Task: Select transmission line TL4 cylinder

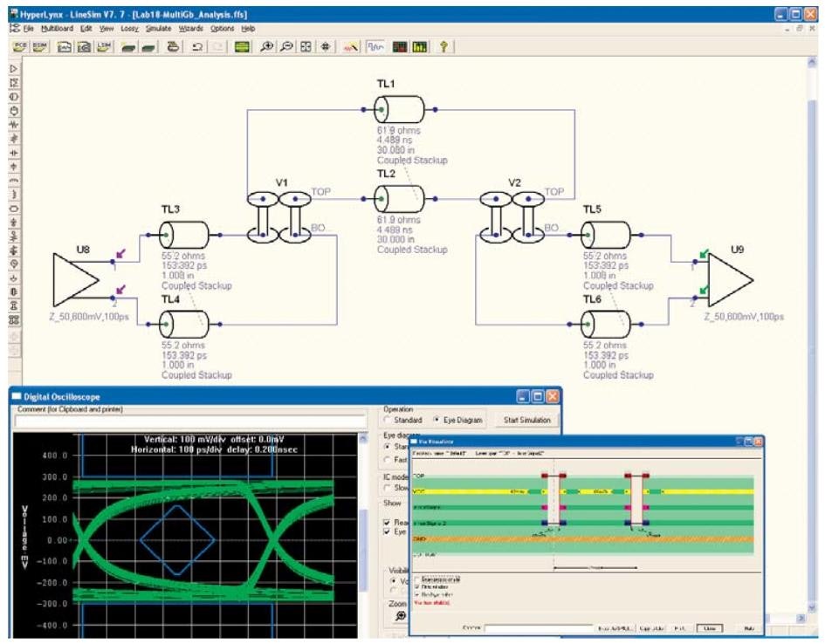Action: point(184,325)
